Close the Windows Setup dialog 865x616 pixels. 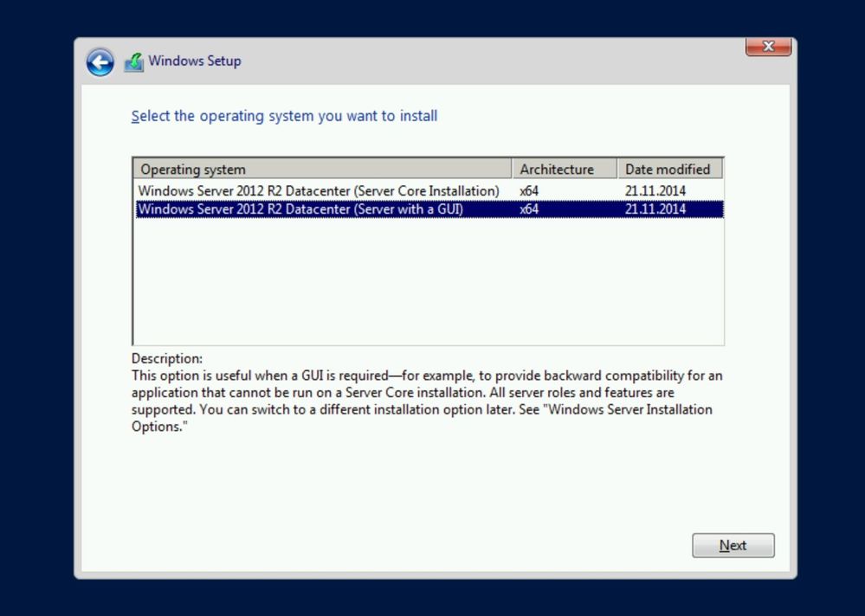769,46
